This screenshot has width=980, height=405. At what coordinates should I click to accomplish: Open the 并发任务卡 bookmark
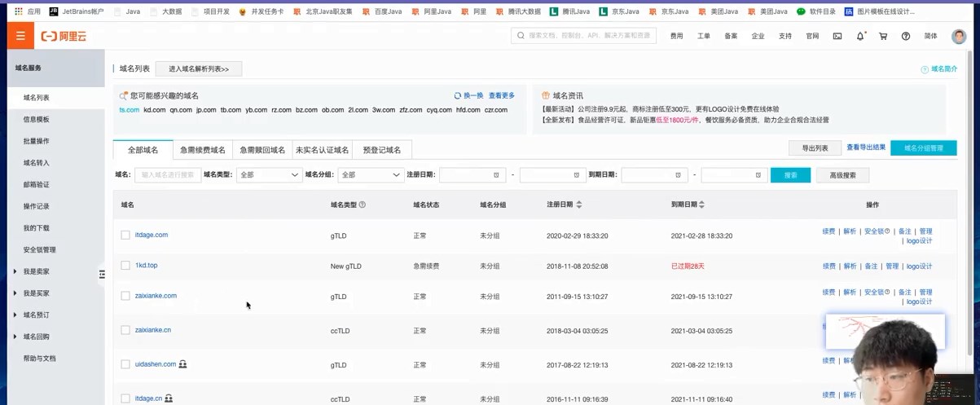click(261, 11)
